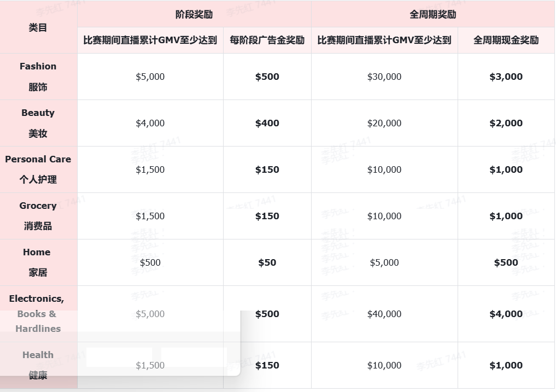
Task: Select the Home 家居 category cell
Action: click(38, 262)
